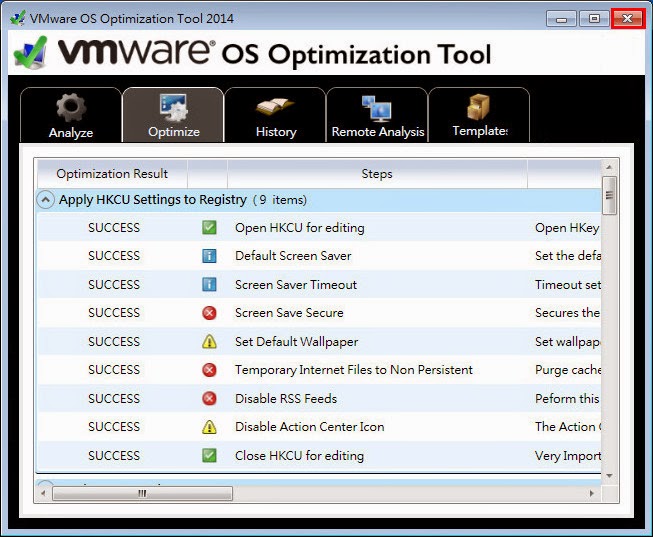Select the Screen Save Secure step

click(x=289, y=312)
